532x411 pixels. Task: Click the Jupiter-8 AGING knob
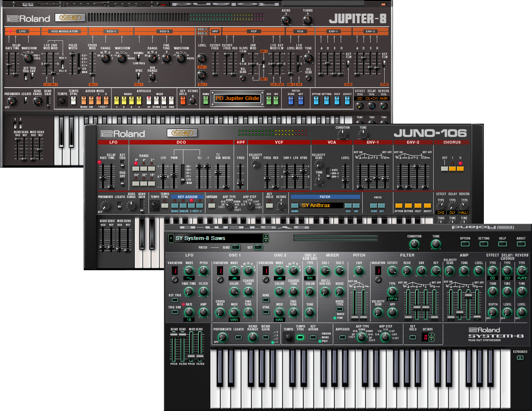(x=286, y=19)
